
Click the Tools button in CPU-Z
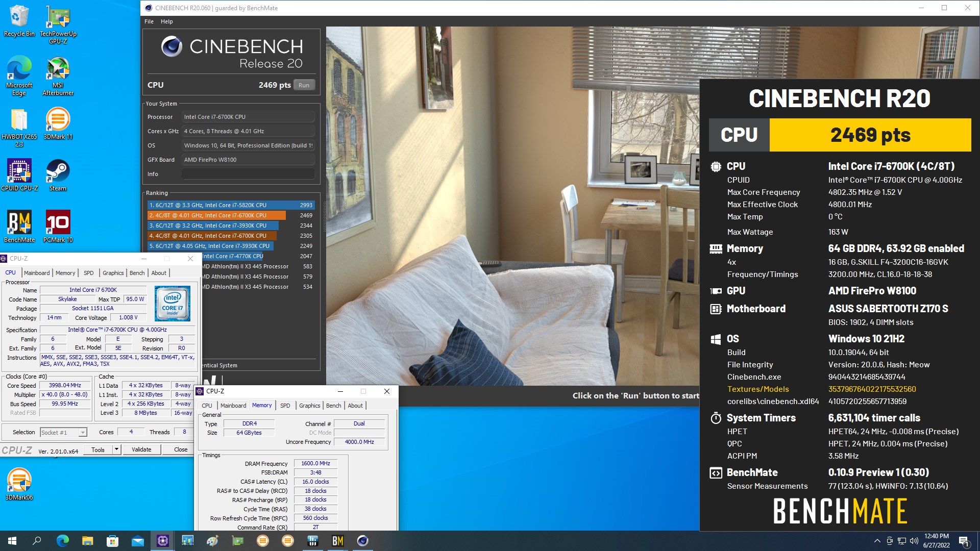click(x=98, y=449)
